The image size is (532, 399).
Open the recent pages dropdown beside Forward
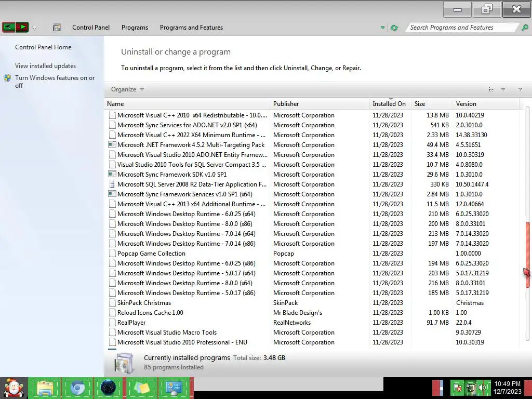tap(34, 28)
